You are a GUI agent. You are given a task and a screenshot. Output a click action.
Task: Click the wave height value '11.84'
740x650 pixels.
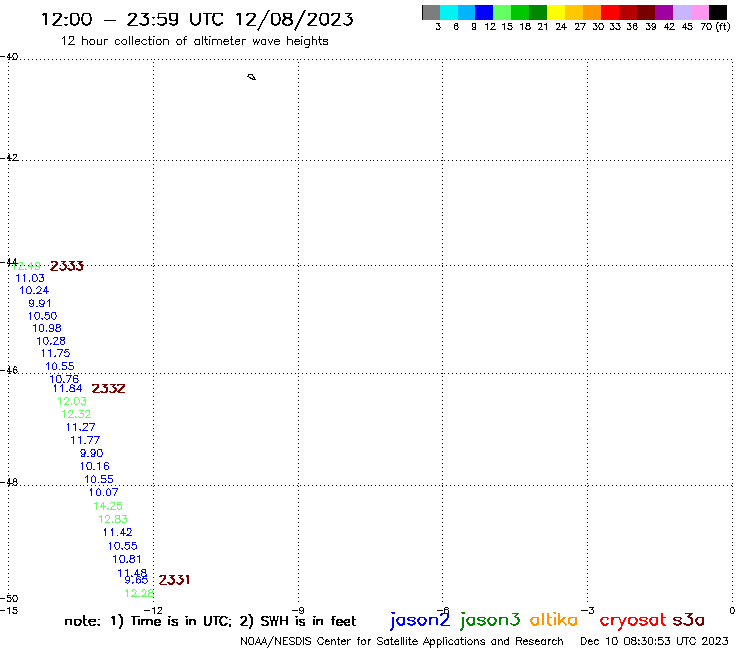pos(67,388)
